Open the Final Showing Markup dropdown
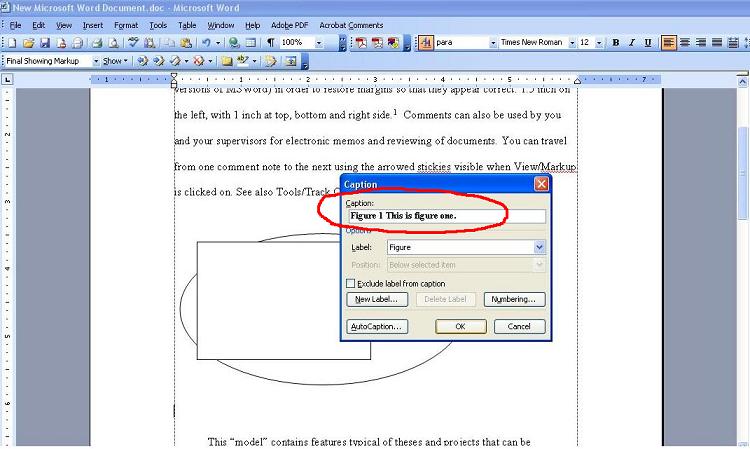The height and width of the screenshot is (449, 750). (x=95, y=61)
